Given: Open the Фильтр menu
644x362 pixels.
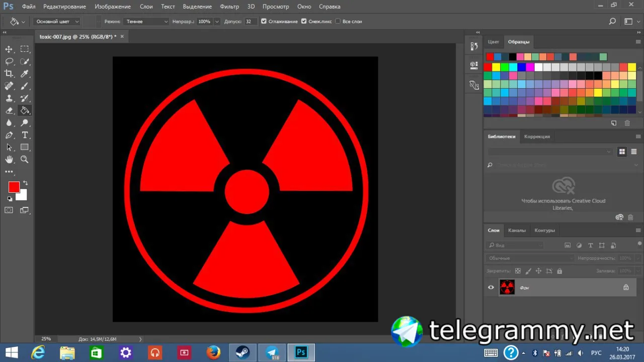Looking at the screenshot, I should [x=229, y=7].
